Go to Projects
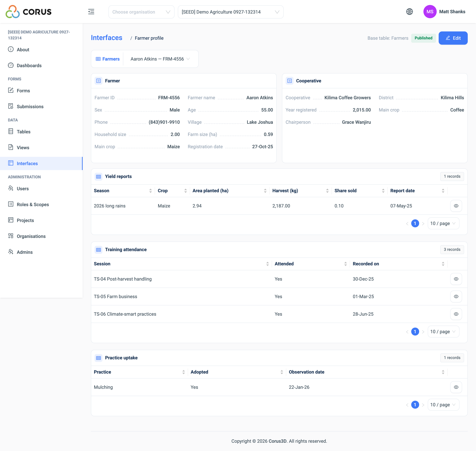This screenshot has height=451, width=476. pos(41,220)
